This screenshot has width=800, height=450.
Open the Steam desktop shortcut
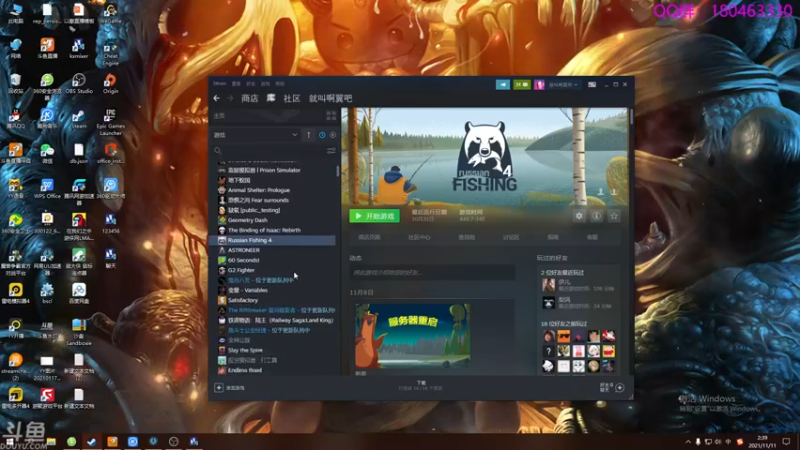click(79, 119)
